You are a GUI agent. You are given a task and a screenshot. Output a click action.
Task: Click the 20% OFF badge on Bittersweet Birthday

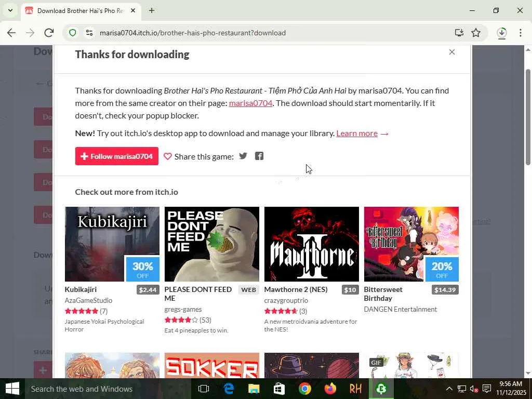click(x=442, y=270)
